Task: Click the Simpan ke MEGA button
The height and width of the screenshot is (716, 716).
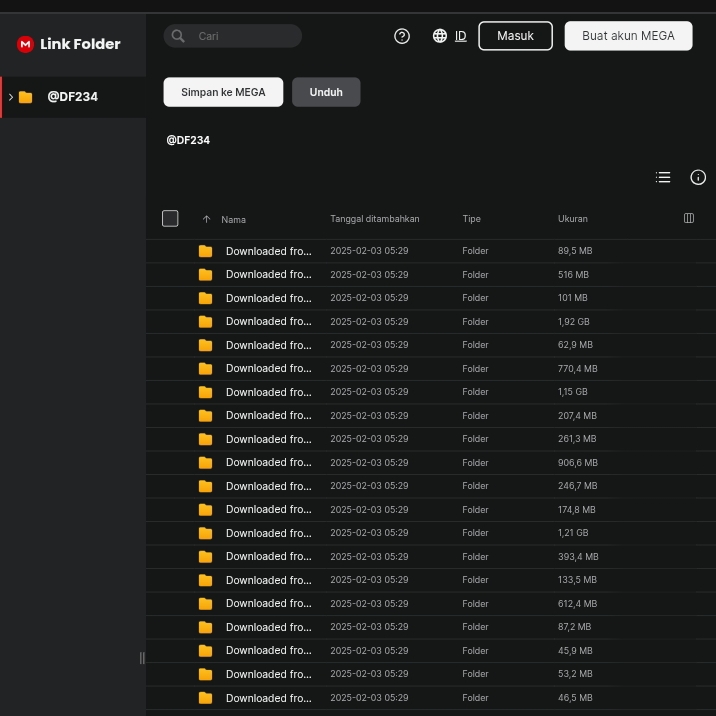Action: 223,92
